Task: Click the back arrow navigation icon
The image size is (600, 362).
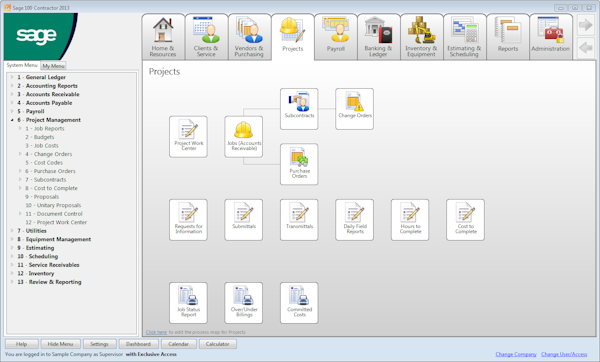Action: 585,48
